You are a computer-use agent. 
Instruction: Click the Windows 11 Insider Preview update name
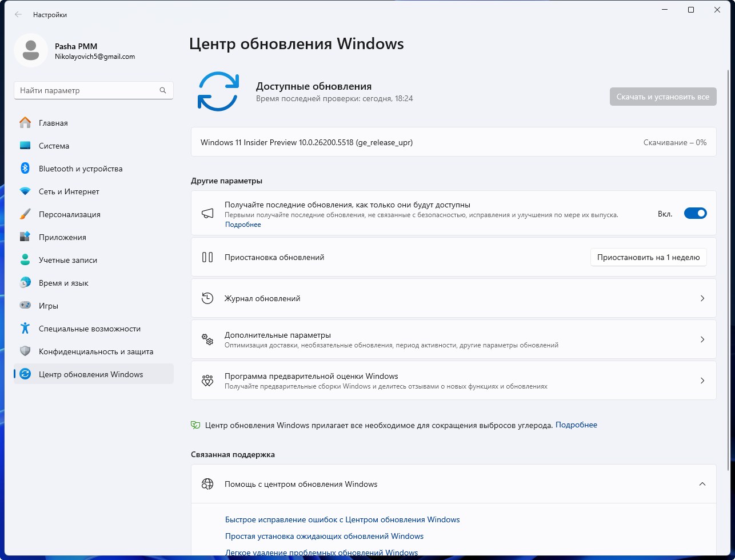(306, 142)
